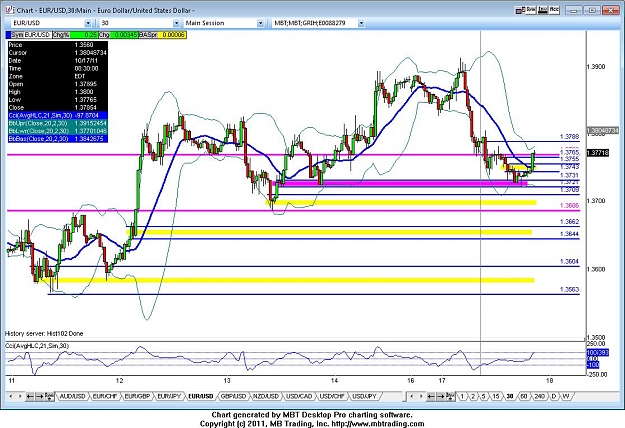This screenshot has width=625, height=428.
Task: Select the 1 minute timeframe tab
Action: (x=462, y=396)
